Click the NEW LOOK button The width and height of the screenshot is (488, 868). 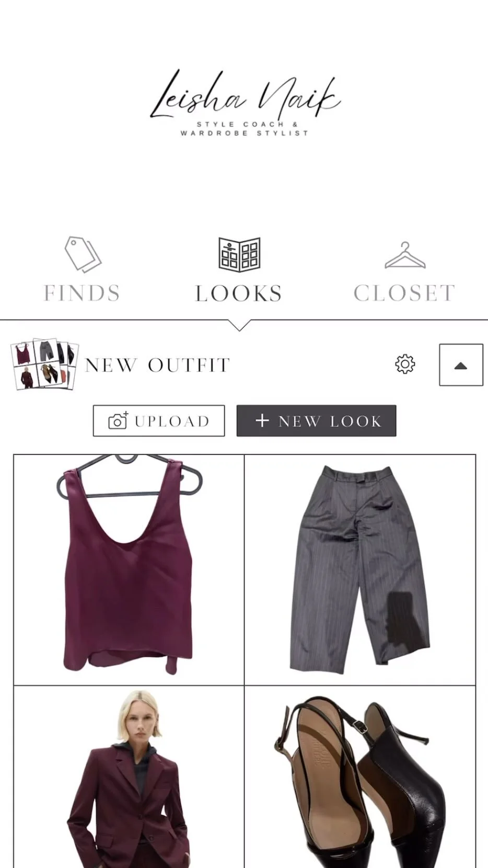(x=316, y=420)
